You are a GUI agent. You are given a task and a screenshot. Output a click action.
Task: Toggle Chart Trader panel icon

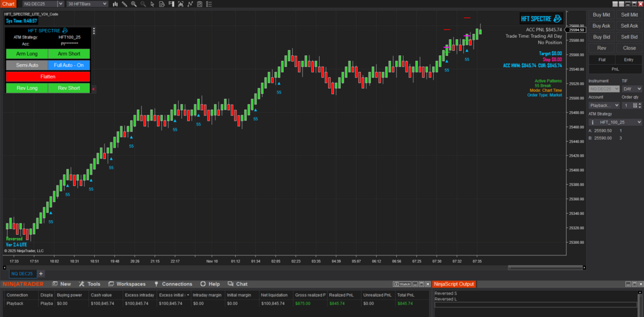[x=171, y=4]
